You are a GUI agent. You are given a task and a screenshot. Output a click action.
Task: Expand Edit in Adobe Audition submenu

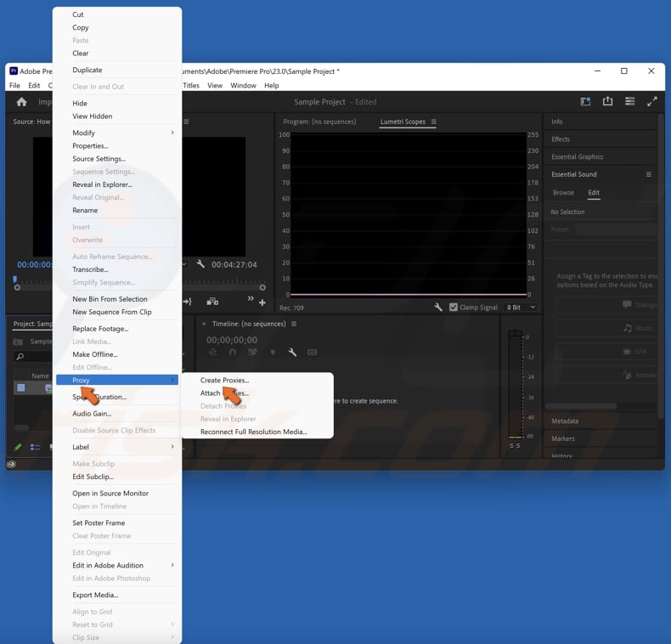(117, 565)
